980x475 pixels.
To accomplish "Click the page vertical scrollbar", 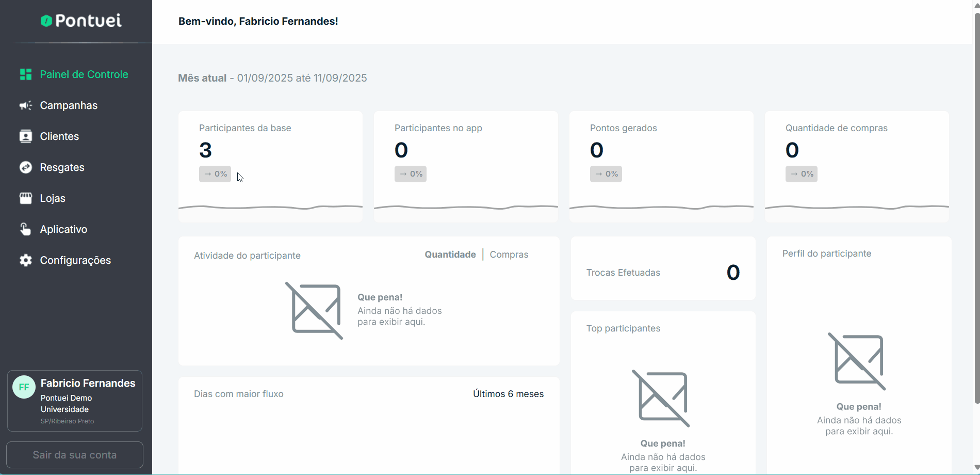I will point(976,207).
